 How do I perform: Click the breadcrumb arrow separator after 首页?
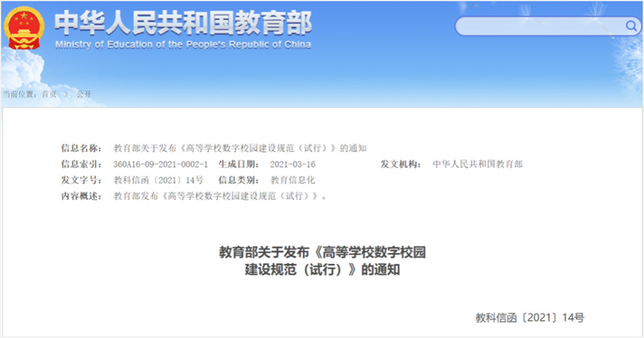click(66, 94)
